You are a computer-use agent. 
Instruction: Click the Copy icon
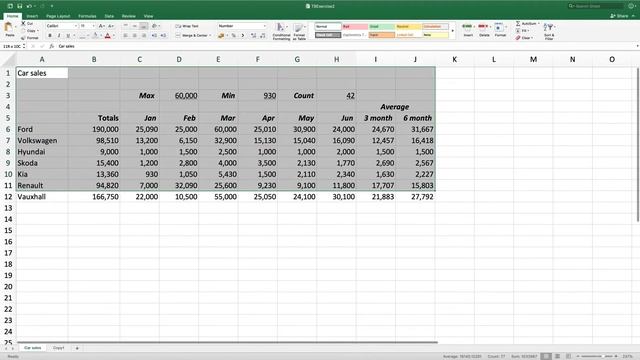(x=24, y=31)
